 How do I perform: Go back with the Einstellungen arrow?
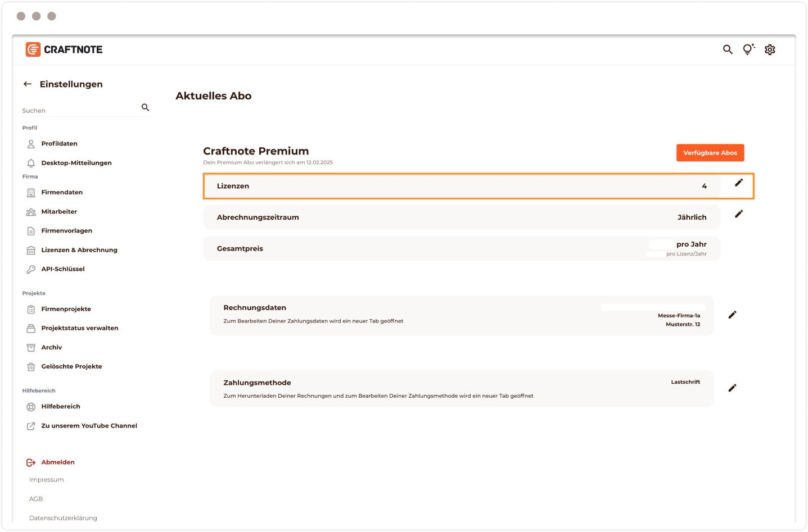28,84
